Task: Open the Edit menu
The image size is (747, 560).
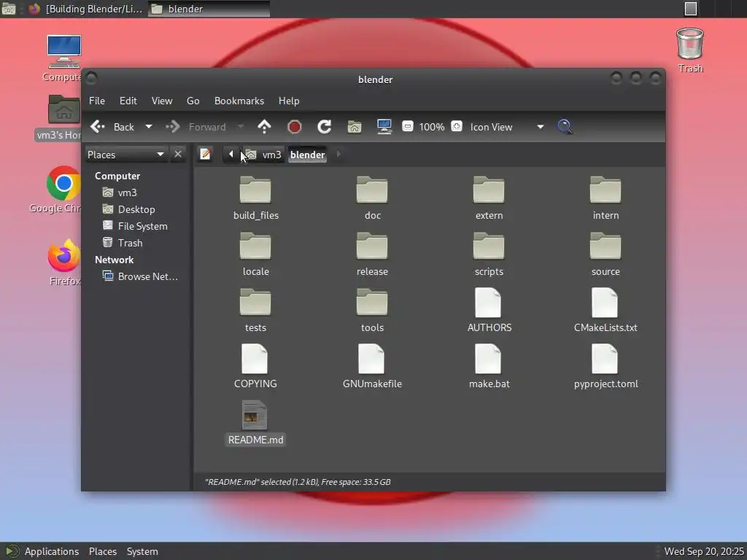Action: [128, 101]
